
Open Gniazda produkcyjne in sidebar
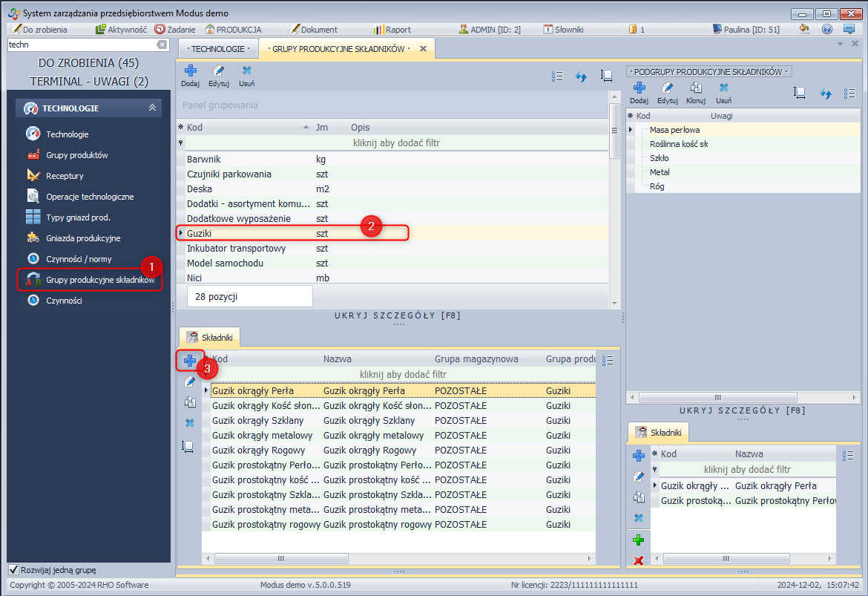point(83,238)
